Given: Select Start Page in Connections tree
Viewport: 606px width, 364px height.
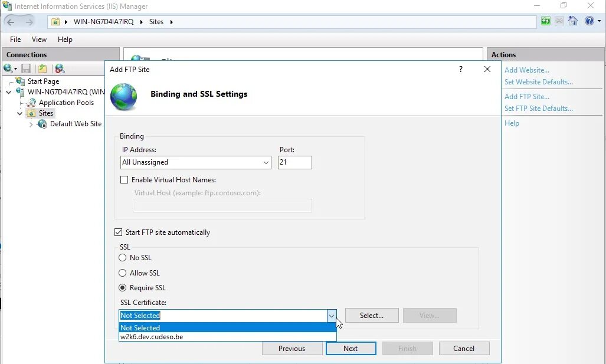Looking at the screenshot, I should click(43, 81).
